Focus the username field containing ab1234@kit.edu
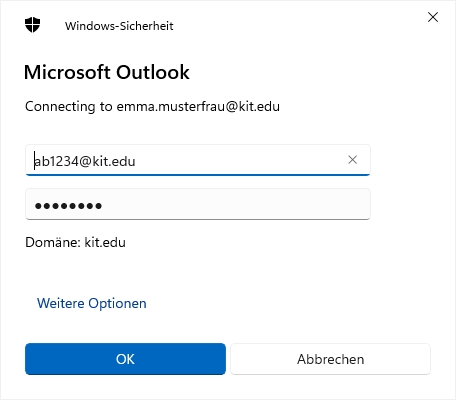The image size is (456, 400). (198, 160)
